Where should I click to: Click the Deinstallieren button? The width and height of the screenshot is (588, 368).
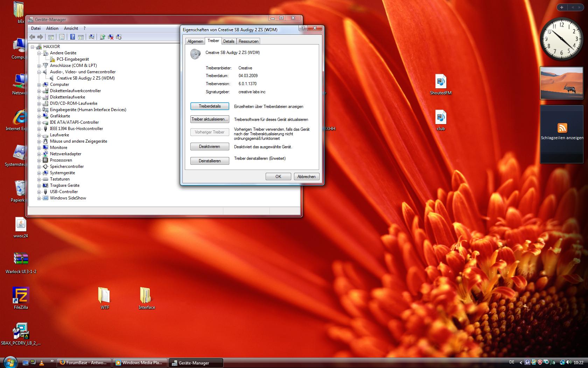pos(210,161)
